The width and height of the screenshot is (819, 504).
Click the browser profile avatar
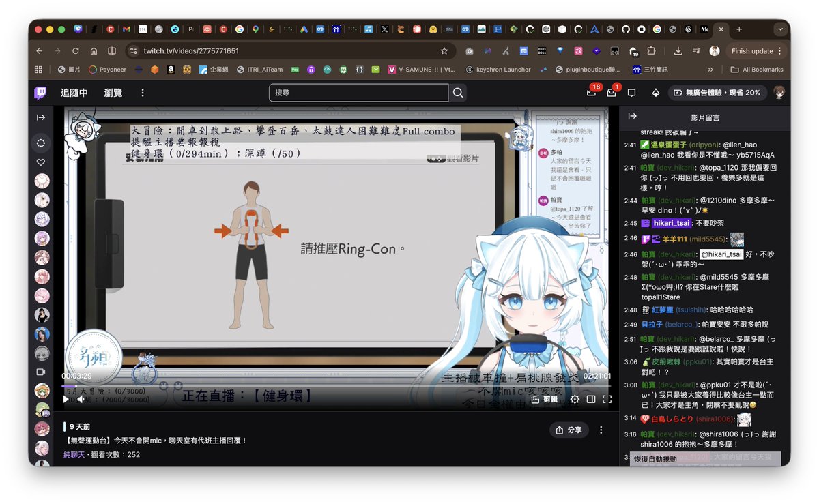pyautogui.click(x=715, y=51)
